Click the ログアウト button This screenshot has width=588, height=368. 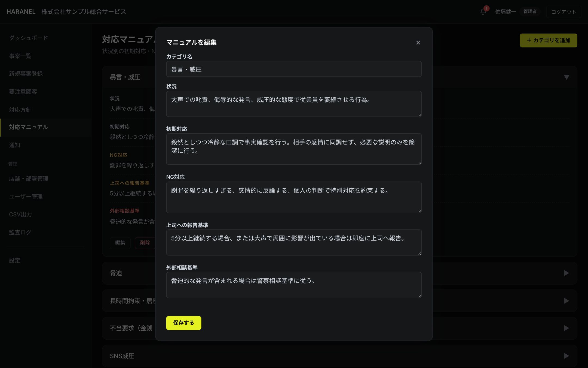point(563,12)
